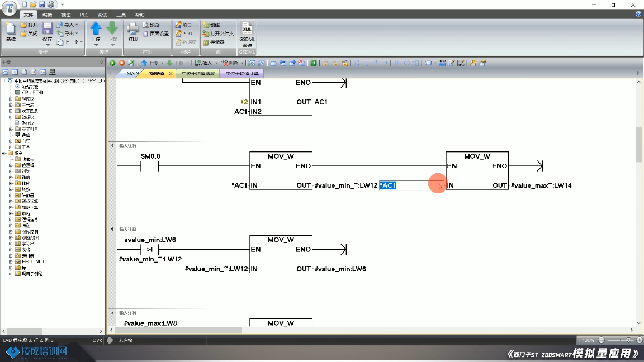Screen dimensions: 644x362
Task: Expand the PROFINET instruction node
Action: coord(11,262)
